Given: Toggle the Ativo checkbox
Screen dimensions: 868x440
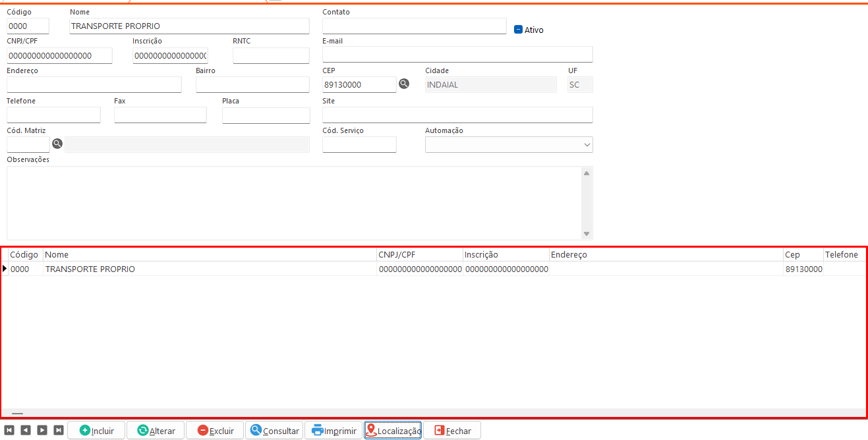Looking at the screenshot, I should pyautogui.click(x=519, y=30).
